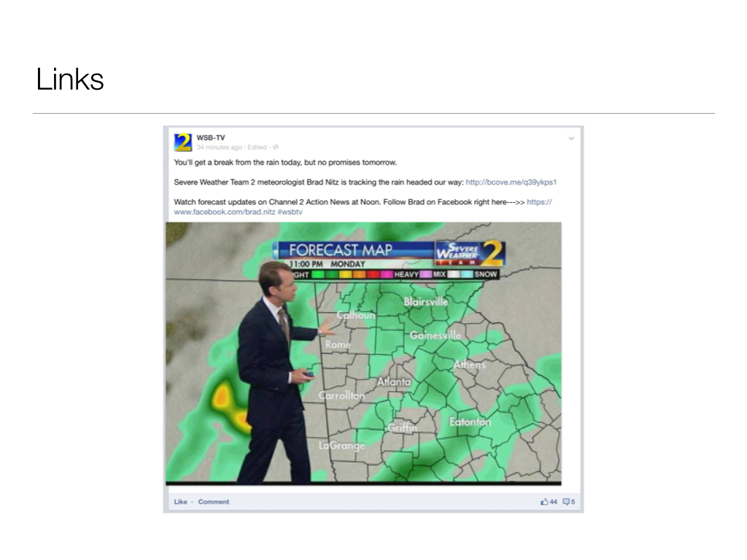
Task: Click the comments count bubble icon
Action: tap(566, 502)
